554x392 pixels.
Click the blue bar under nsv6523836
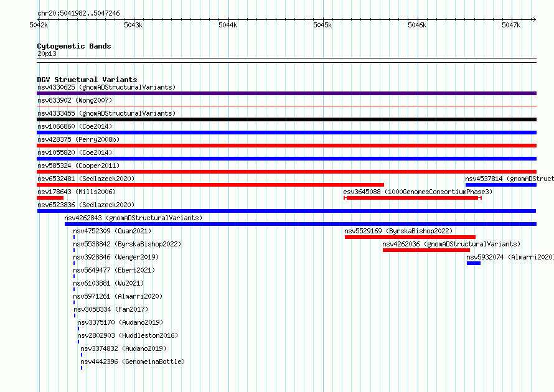click(x=286, y=211)
